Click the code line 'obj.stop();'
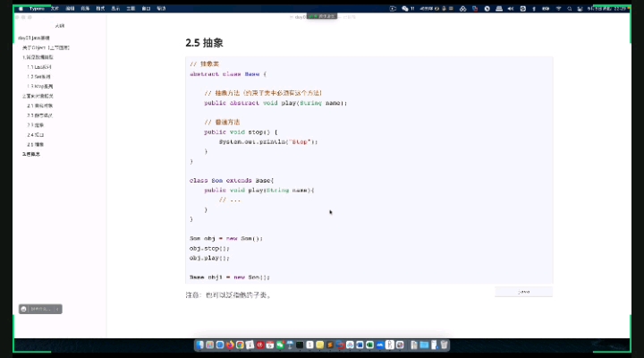 pyautogui.click(x=209, y=248)
